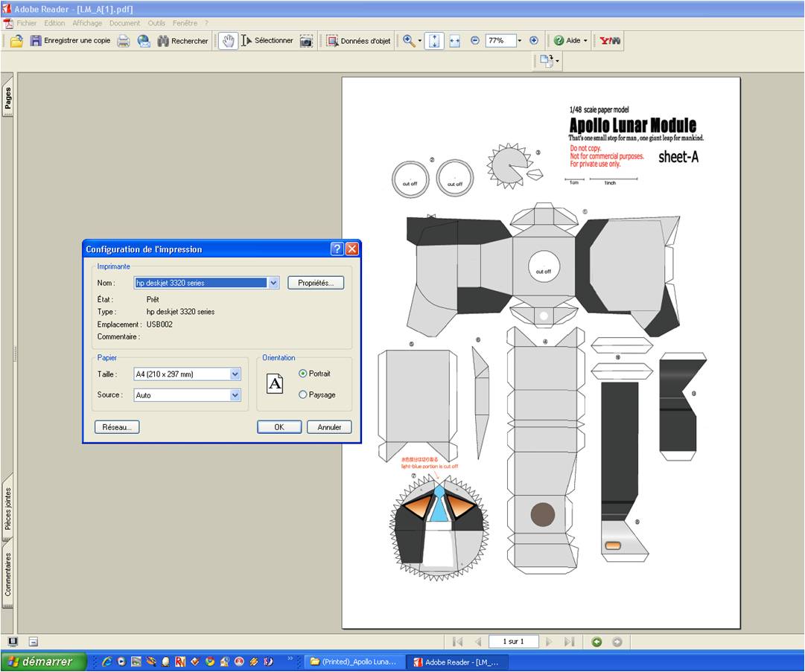Open the printer Nom dropdown

273,283
